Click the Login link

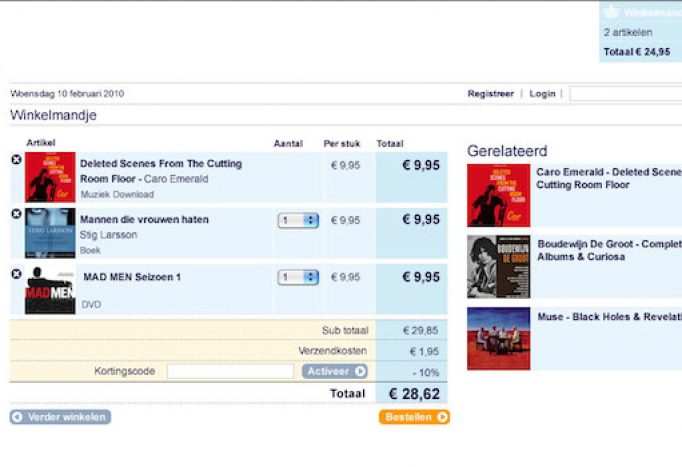pos(542,94)
